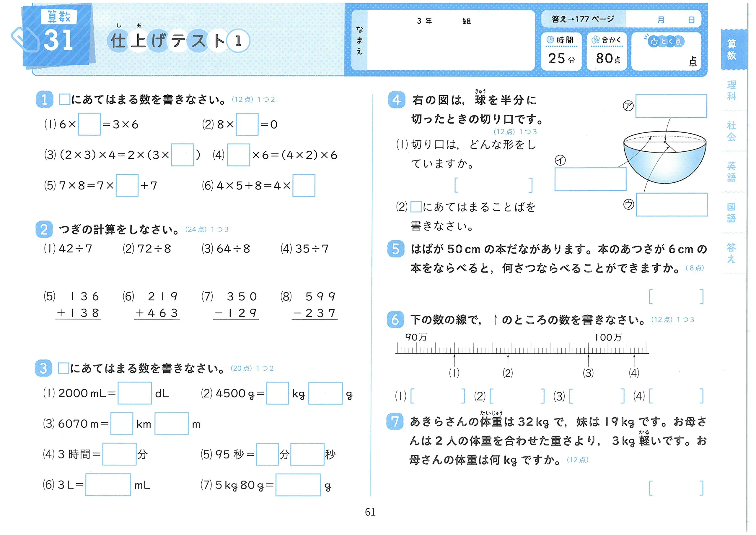
Task: Click the bracket answer for the bookshelf problem
Action: pos(676,296)
